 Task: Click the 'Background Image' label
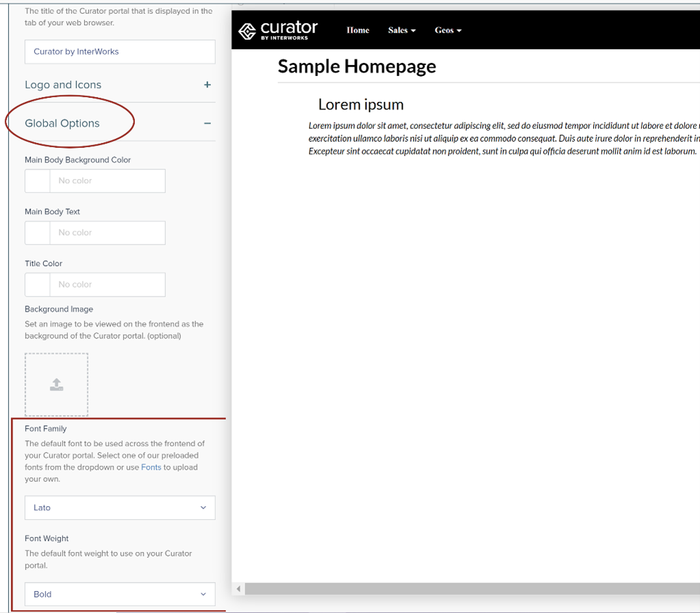[x=59, y=309]
